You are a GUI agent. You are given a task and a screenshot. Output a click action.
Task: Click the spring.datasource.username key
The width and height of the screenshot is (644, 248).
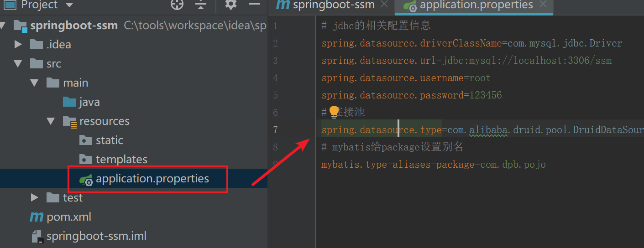pos(393,78)
